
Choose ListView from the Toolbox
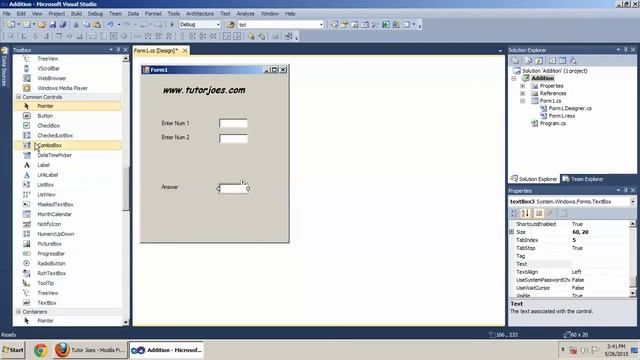click(x=46, y=195)
